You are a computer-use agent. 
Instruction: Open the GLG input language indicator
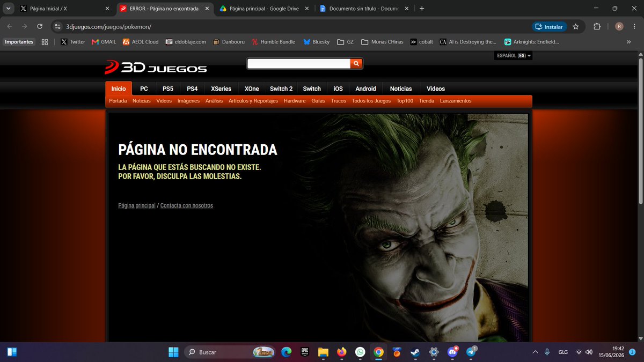[x=563, y=352]
